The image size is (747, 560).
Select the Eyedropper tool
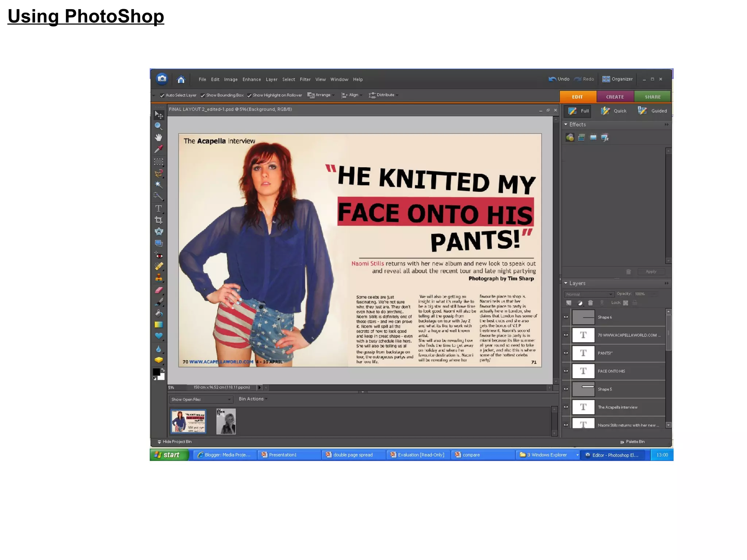click(158, 149)
